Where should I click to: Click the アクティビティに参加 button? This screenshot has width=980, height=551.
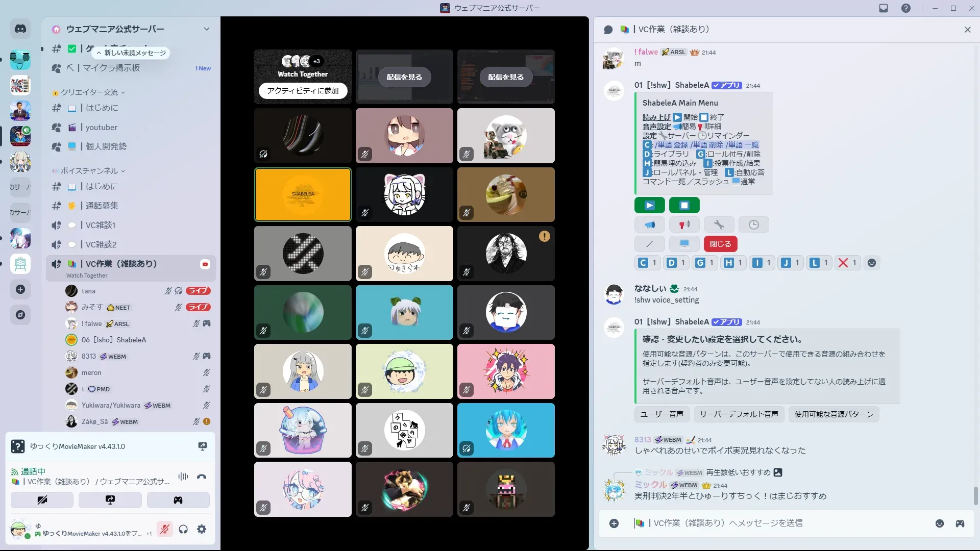(303, 90)
